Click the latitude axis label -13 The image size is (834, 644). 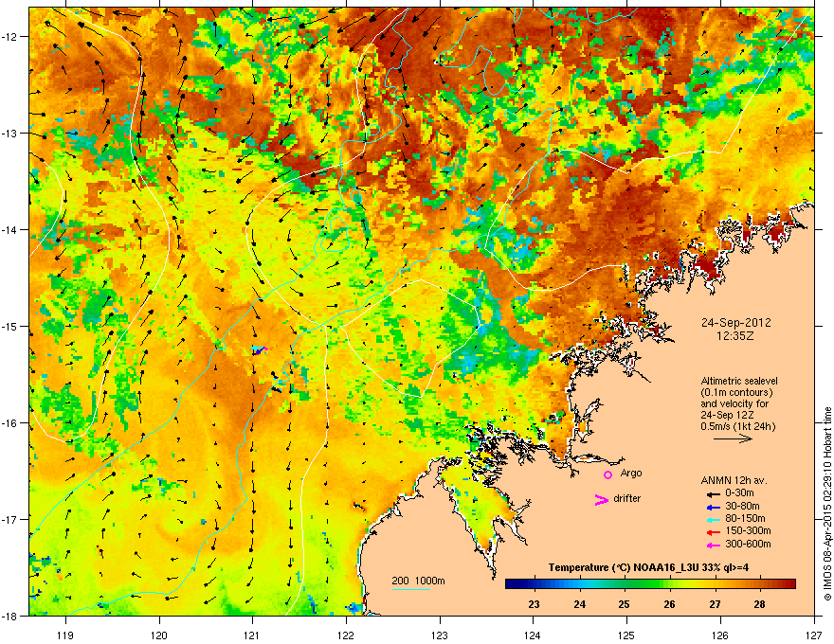pyautogui.click(x=10, y=134)
